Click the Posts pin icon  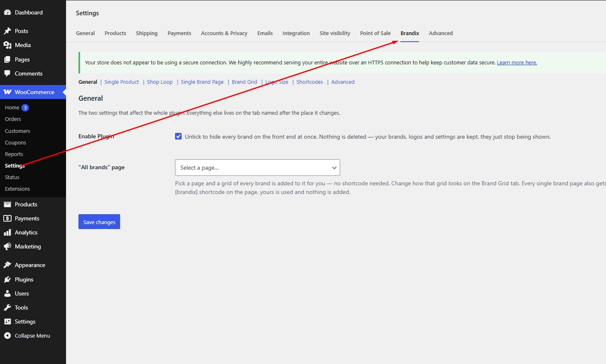click(x=7, y=31)
